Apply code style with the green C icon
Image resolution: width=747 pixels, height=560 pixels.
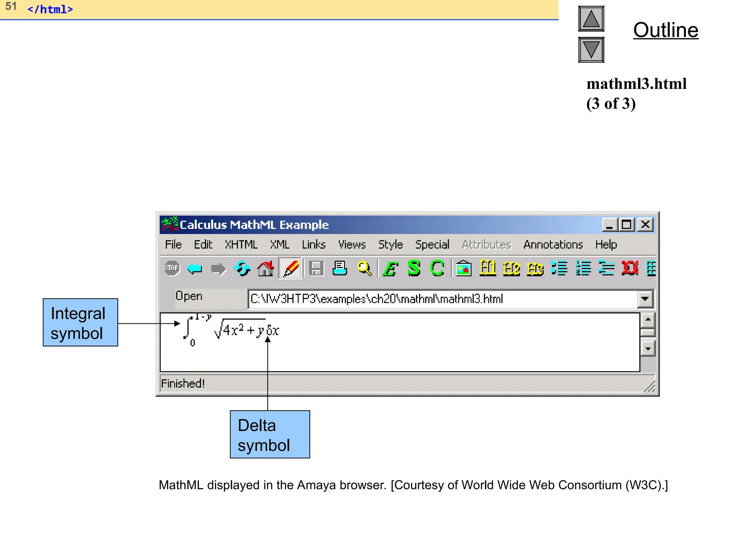(437, 268)
